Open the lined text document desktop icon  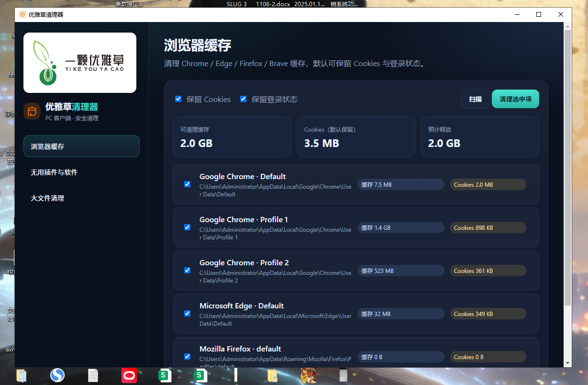tap(93, 375)
